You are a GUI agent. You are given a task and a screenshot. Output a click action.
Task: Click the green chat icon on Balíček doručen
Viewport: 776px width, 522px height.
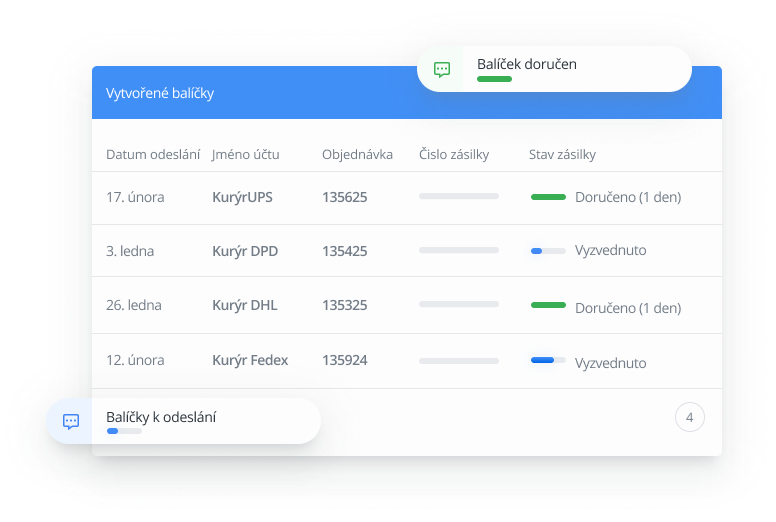[x=442, y=69]
